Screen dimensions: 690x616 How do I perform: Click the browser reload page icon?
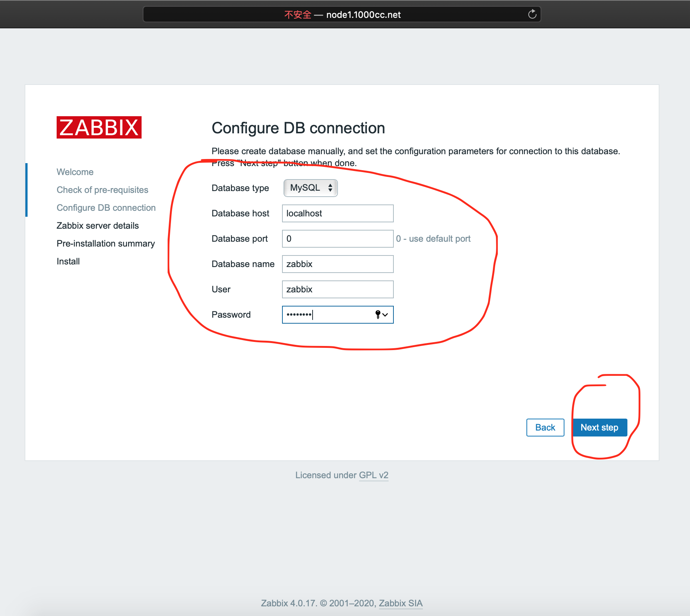532,14
